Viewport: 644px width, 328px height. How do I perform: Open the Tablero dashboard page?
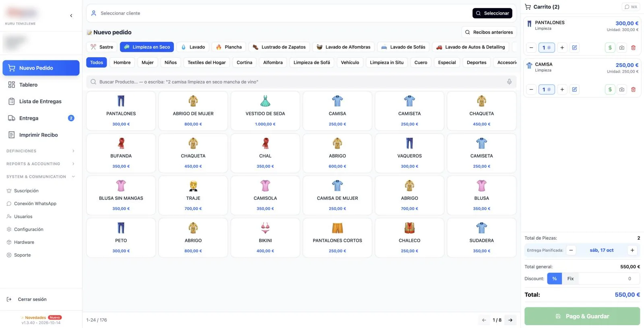pos(41,85)
